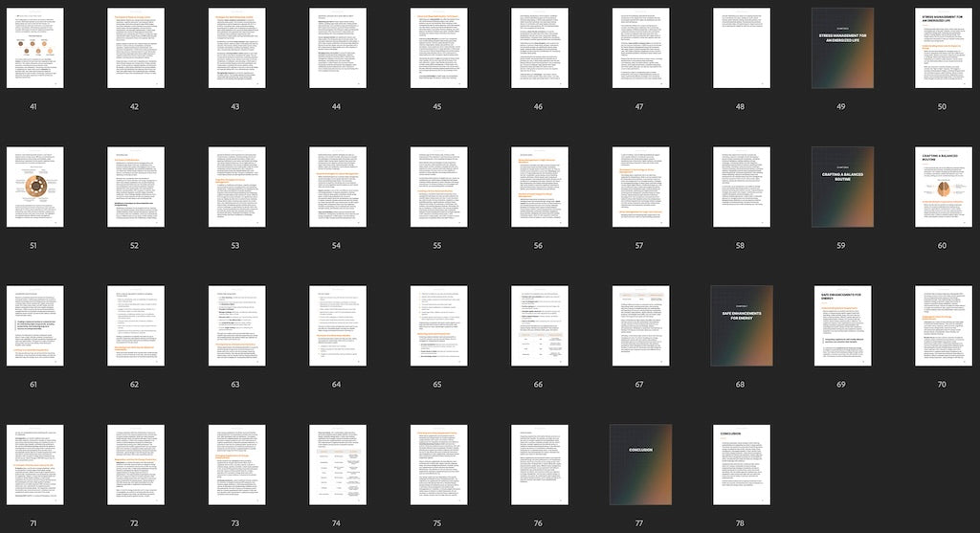Select the blank-bottomed page 48 thumbnail
Viewport: 980px width, 533px height.
741,48
